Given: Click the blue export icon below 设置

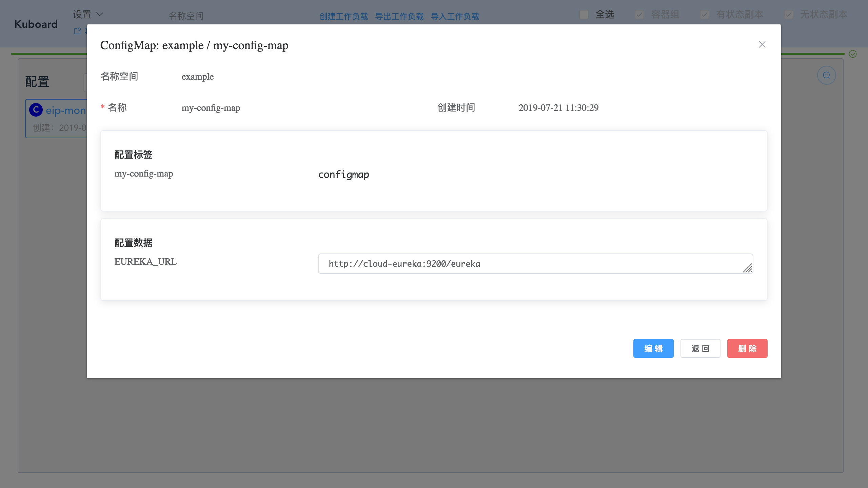Looking at the screenshot, I should pos(77,31).
